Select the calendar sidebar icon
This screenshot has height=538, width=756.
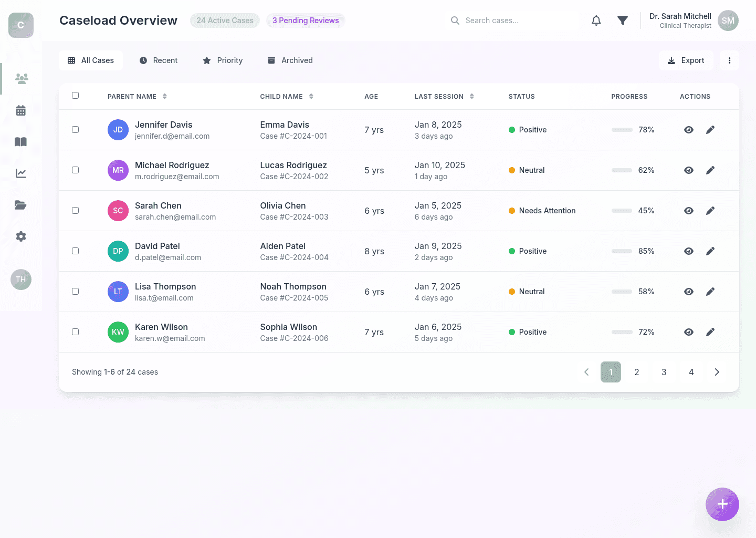tap(20, 110)
